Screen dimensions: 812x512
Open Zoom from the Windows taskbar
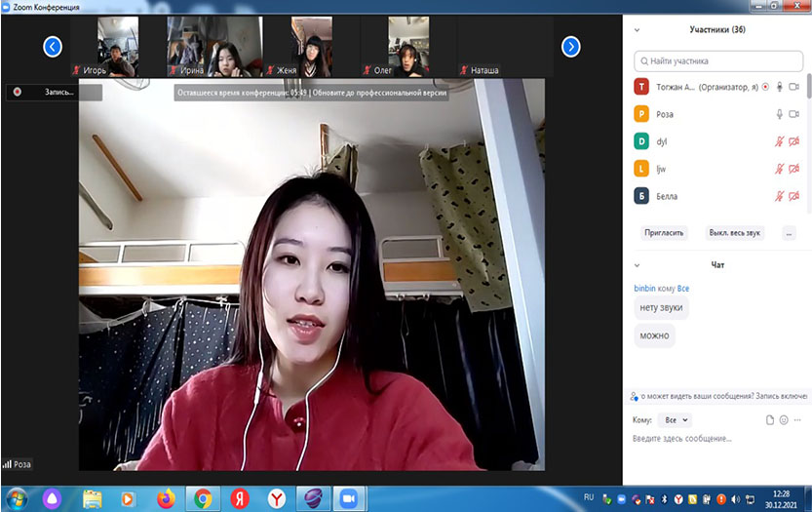click(x=348, y=498)
